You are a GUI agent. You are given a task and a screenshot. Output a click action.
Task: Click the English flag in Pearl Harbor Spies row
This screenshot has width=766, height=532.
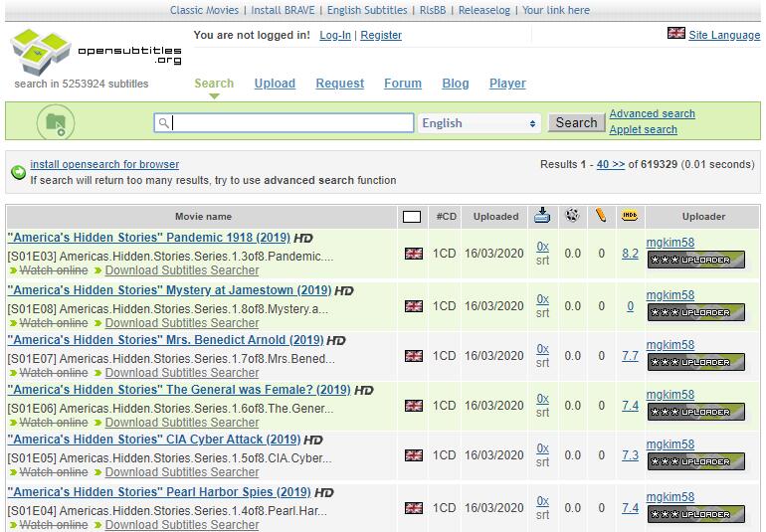tap(414, 508)
